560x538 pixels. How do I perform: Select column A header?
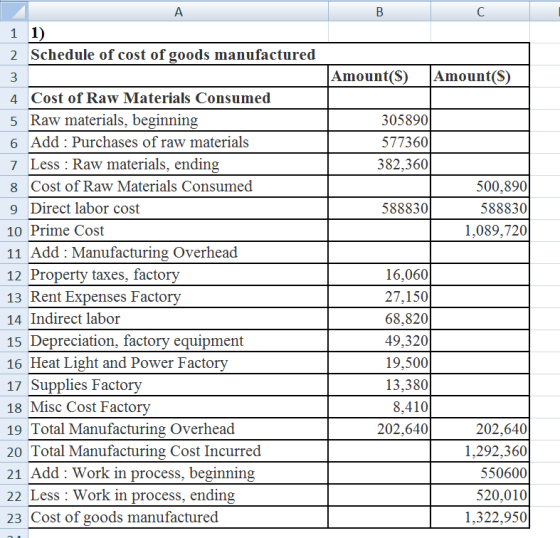tap(178, 12)
